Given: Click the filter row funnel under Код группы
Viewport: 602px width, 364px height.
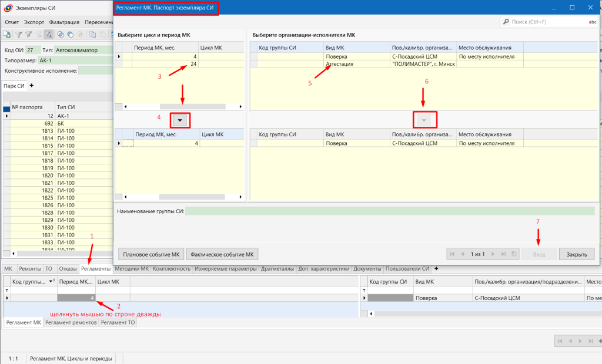Looking at the screenshot, I should click(7, 291).
